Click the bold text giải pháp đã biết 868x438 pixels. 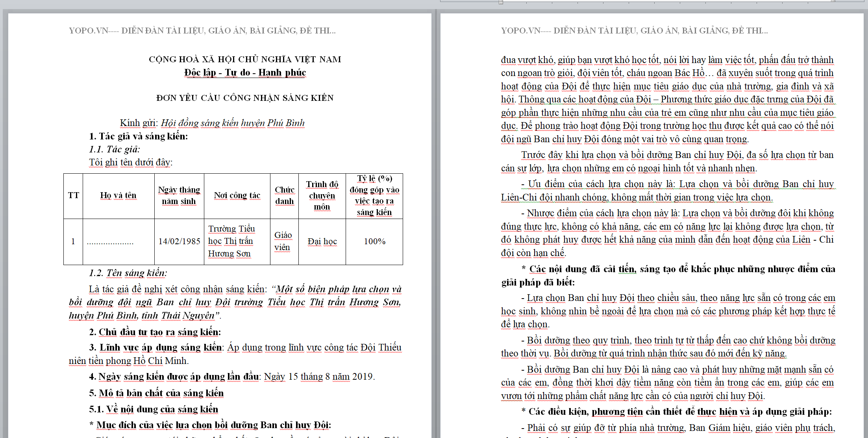coord(538,282)
